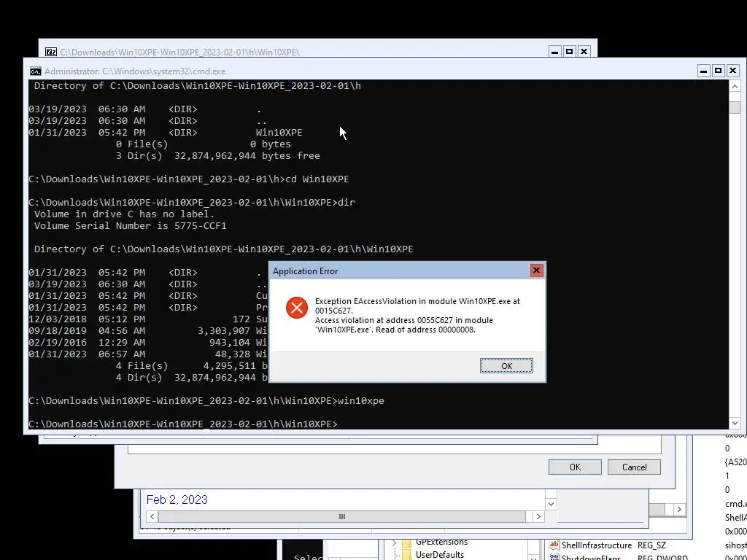Click the cmd.exe scrollbar down arrow
The width and height of the screenshot is (747, 560).
[735, 423]
